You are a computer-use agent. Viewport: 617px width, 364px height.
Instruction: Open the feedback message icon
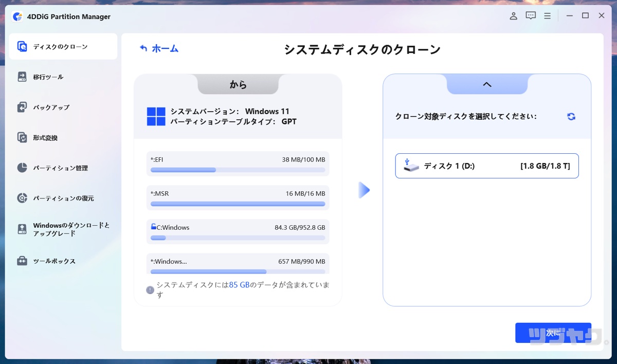pos(531,16)
